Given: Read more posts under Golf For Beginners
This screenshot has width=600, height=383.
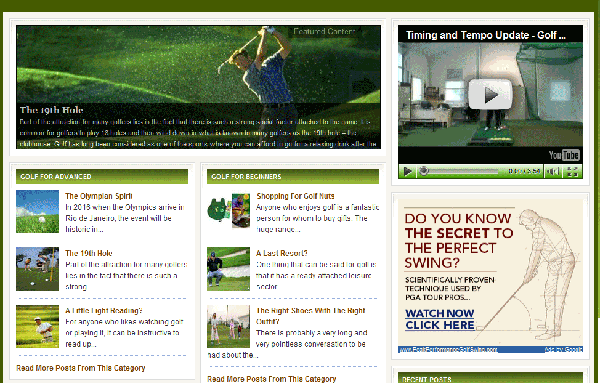Looking at the screenshot, I should tap(272, 379).
